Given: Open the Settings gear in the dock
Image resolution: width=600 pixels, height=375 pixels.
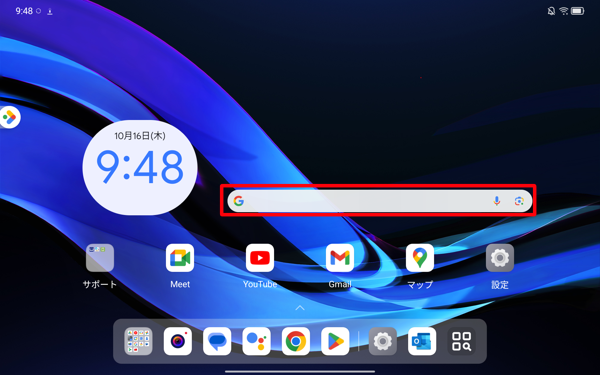Looking at the screenshot, I should [382, 341].
